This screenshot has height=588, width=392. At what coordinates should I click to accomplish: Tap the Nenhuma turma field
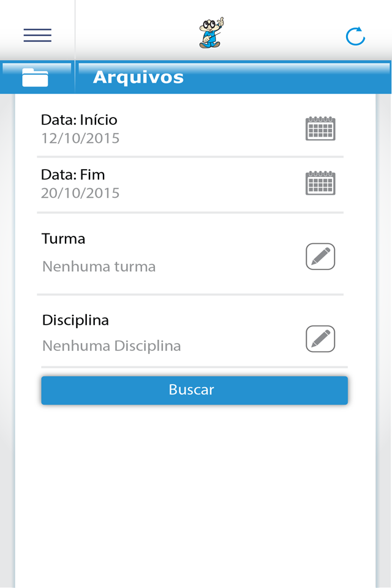coord(99,267)
